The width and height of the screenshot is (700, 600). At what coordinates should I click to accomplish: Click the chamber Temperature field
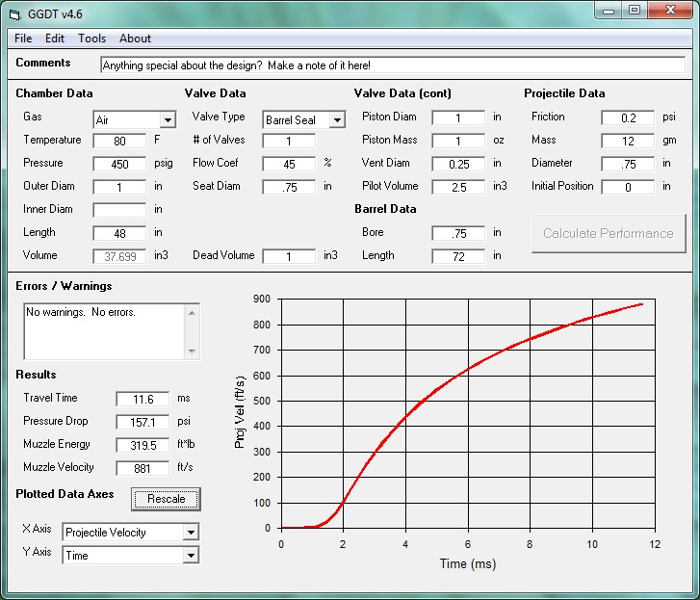tap(119, 141)
